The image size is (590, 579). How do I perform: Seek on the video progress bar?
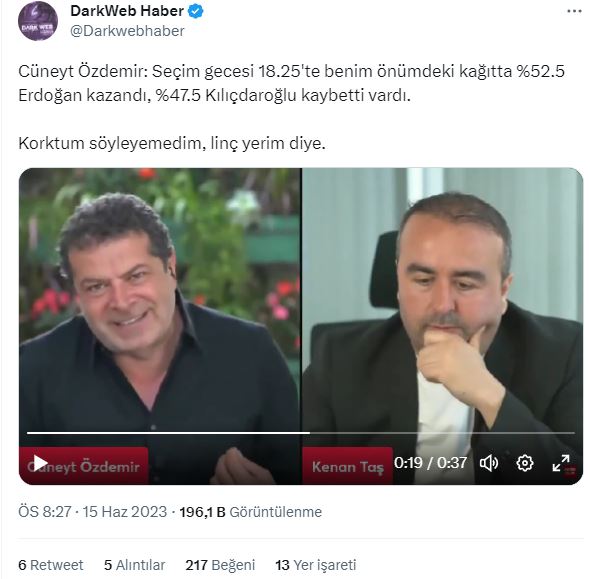point(301,433)
